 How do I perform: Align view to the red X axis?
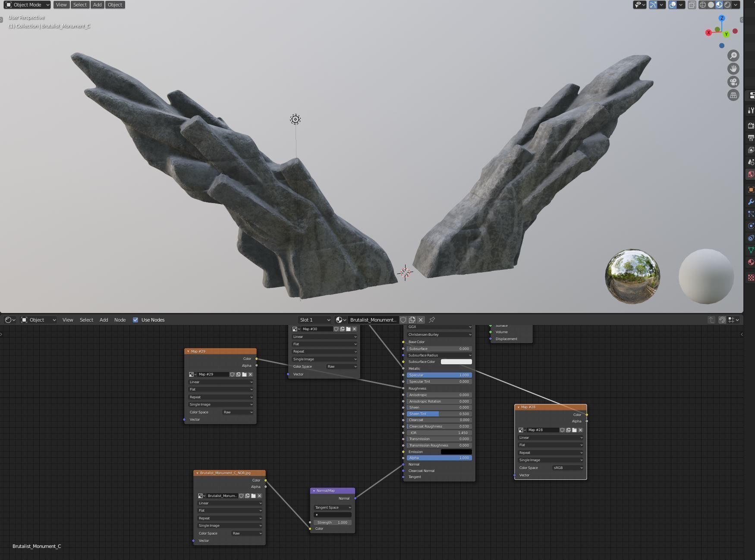coord(708,32)
